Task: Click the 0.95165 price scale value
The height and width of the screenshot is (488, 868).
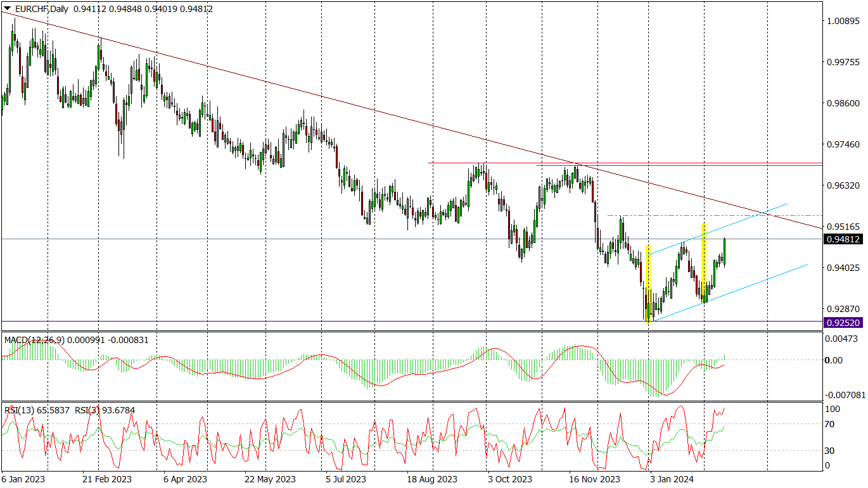Action: 843,227
